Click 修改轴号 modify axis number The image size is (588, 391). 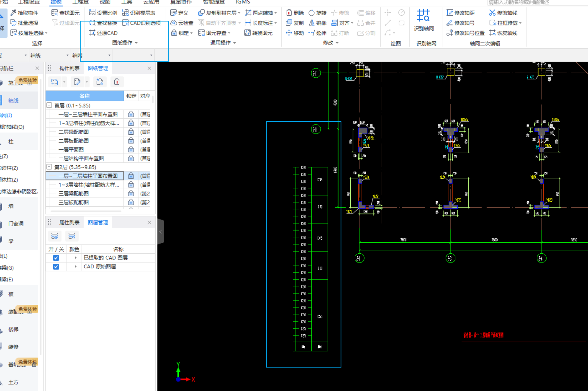coord(461,23)
